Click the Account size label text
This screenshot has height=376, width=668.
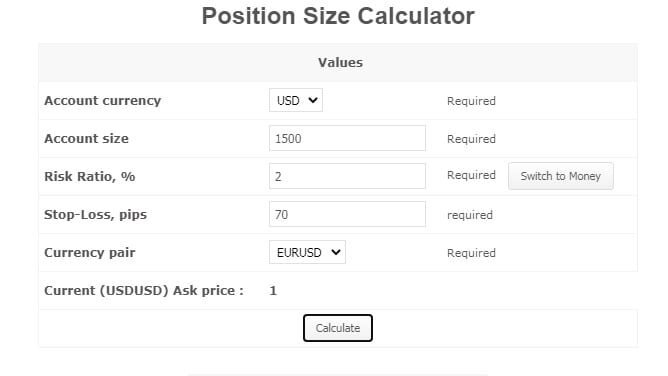click(86, 138)
